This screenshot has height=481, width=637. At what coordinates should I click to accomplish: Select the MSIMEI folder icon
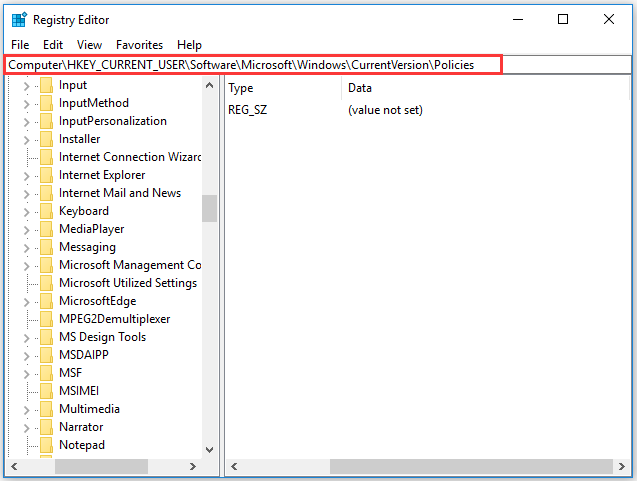[x=46, y=391]
